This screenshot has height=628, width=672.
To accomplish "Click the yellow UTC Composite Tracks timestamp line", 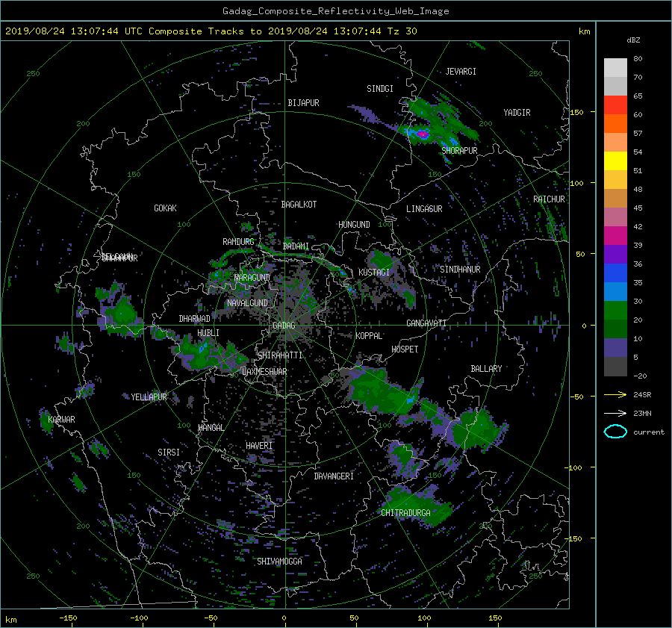I will [x=211, y=31].
